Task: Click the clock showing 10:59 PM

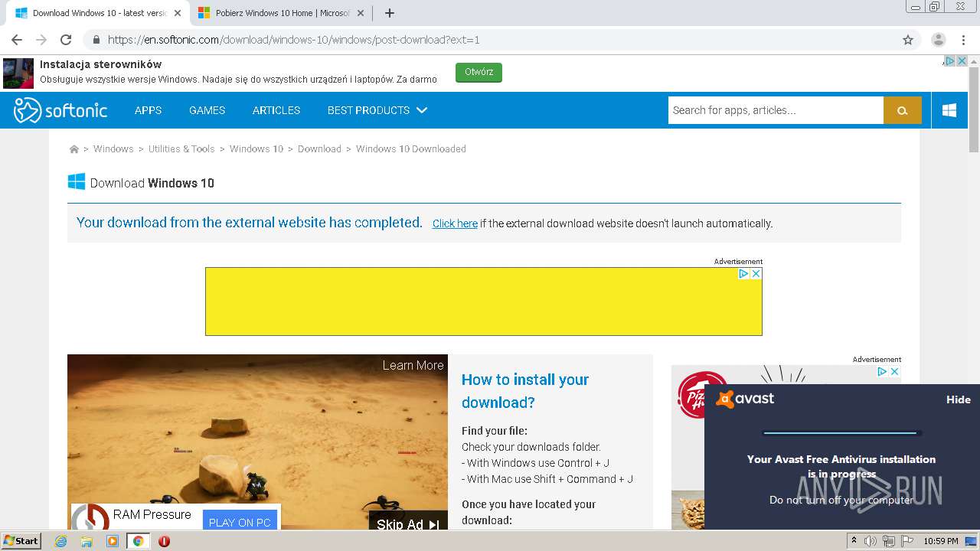Action: (x=941, y=541)
